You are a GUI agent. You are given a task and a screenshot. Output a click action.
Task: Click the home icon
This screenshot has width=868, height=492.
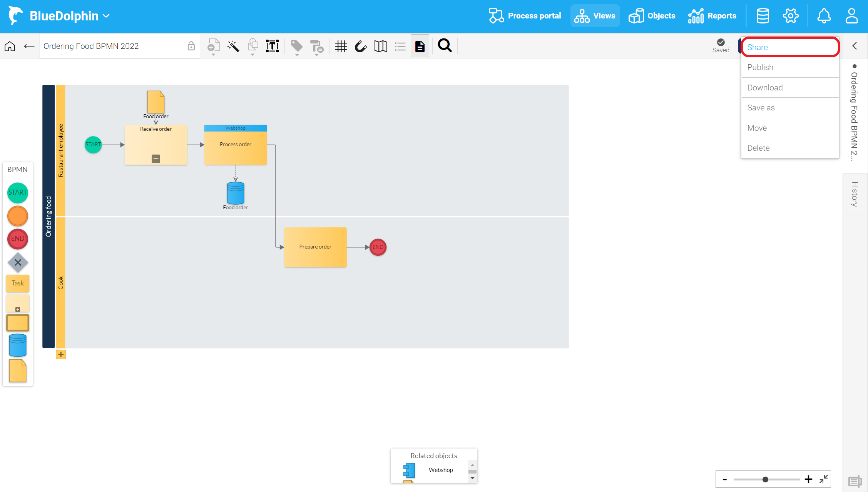10,46
